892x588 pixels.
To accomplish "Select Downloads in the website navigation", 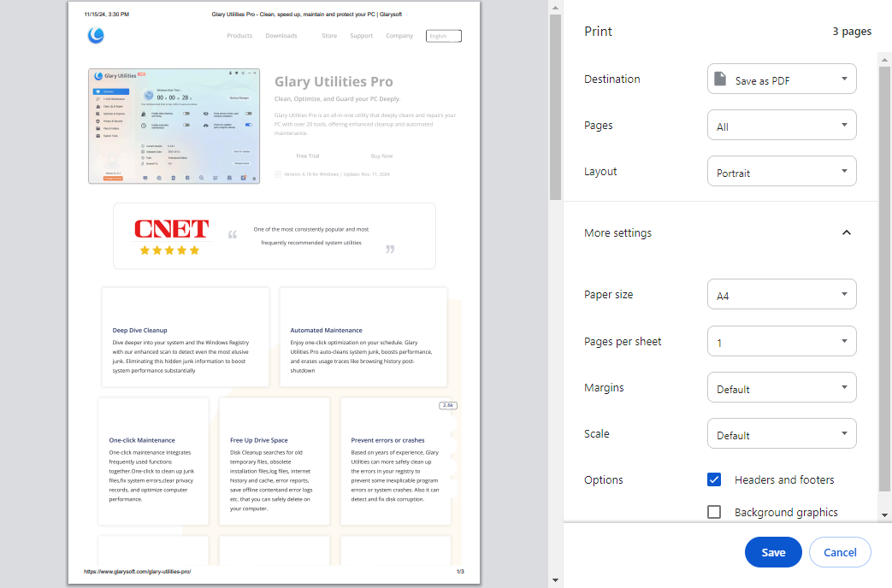I will point(281,35).
